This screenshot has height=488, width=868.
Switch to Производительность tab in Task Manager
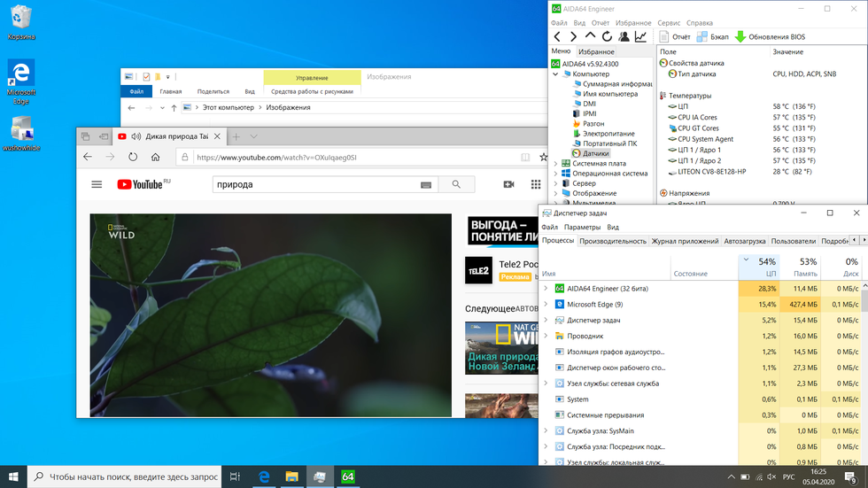pos(613,241)
